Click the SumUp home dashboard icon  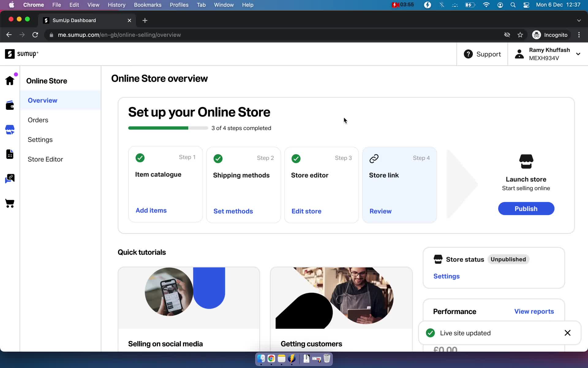click(10, 81)
